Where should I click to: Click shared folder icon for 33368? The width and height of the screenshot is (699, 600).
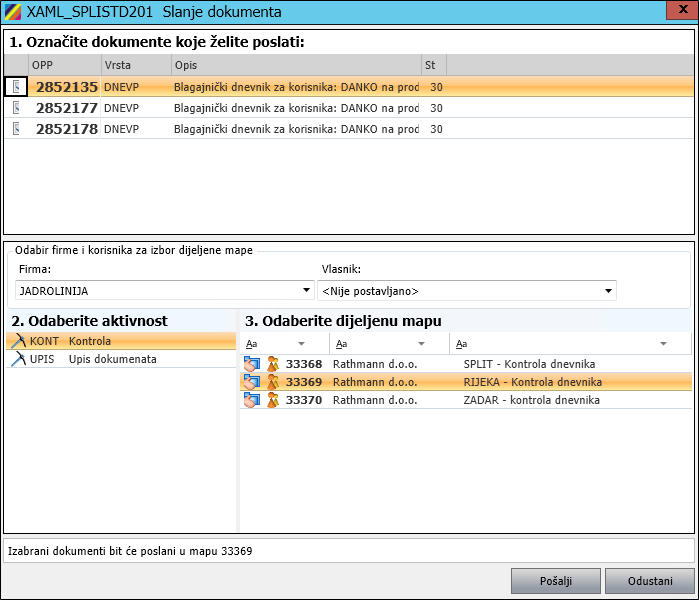[251, 364]
